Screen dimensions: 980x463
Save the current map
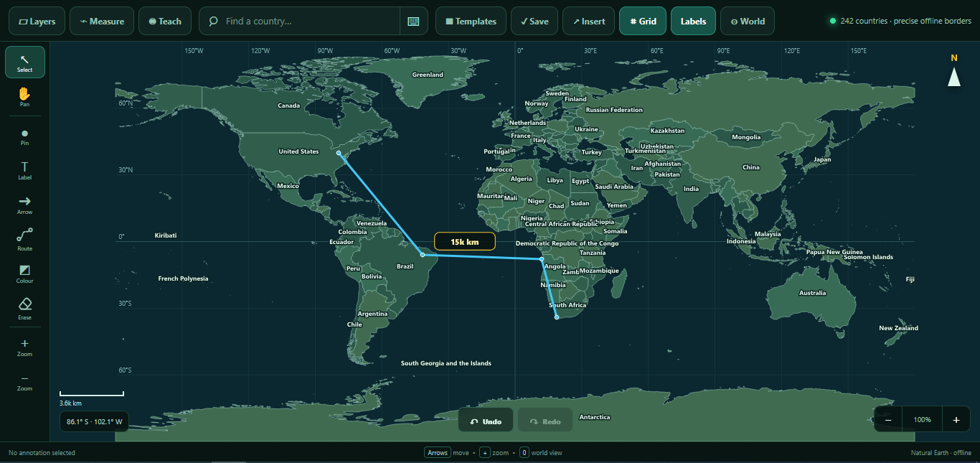pyautogui.click(x=534, y=22)
